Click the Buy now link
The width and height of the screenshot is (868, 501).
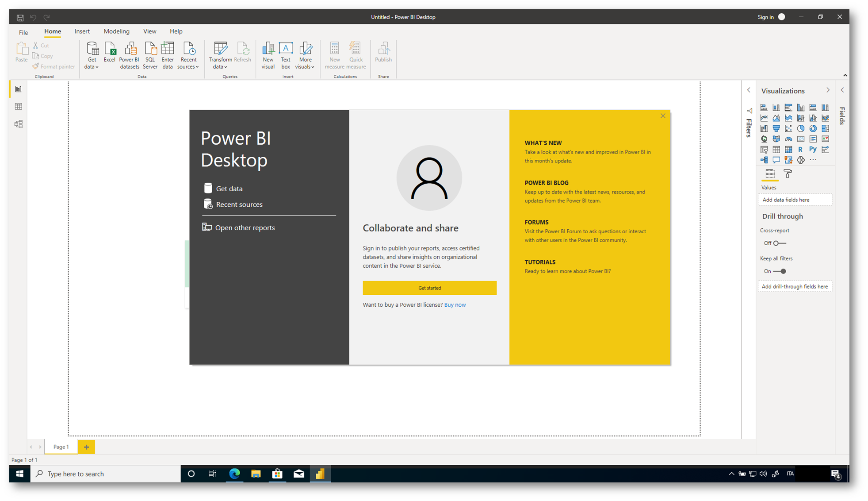[455, 305]
